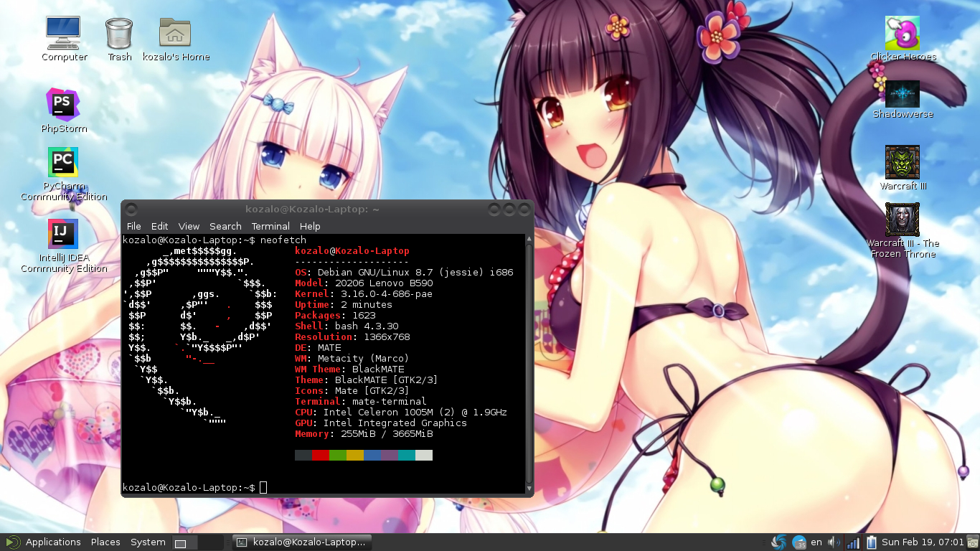Open the volume speaker tray icon

[x=834, y=542]
